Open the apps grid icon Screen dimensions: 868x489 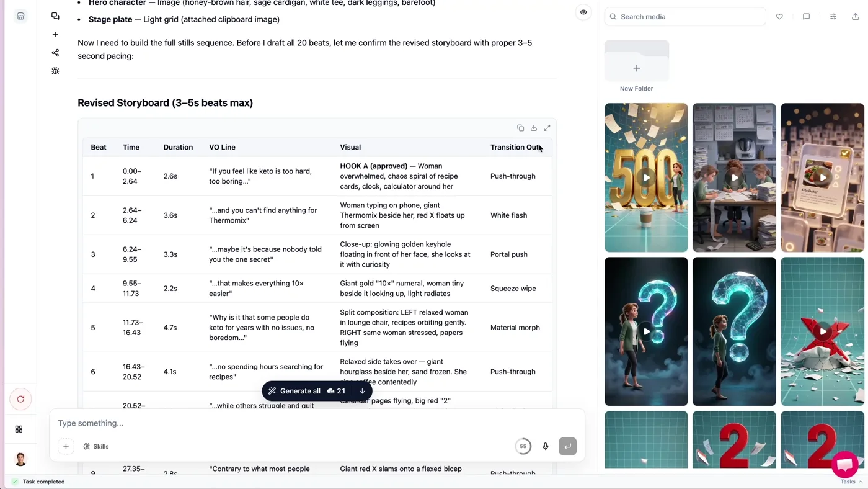(19, 429)
